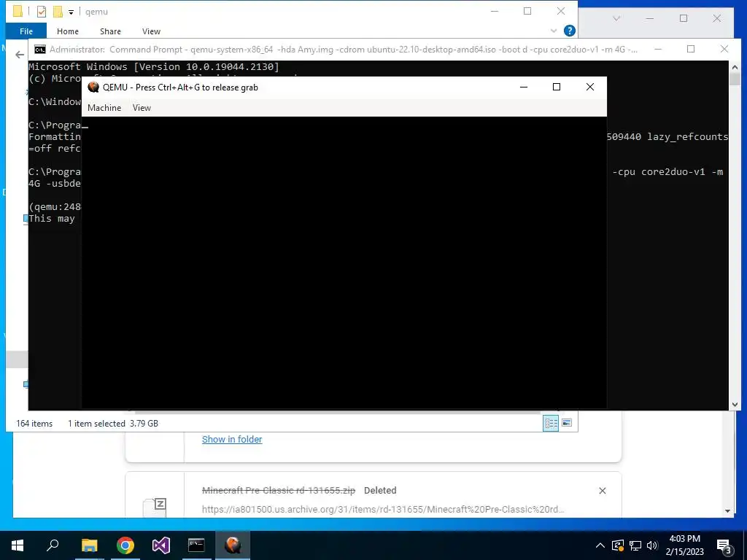
Task: Maximize the QEMU window
Action: 557,87
